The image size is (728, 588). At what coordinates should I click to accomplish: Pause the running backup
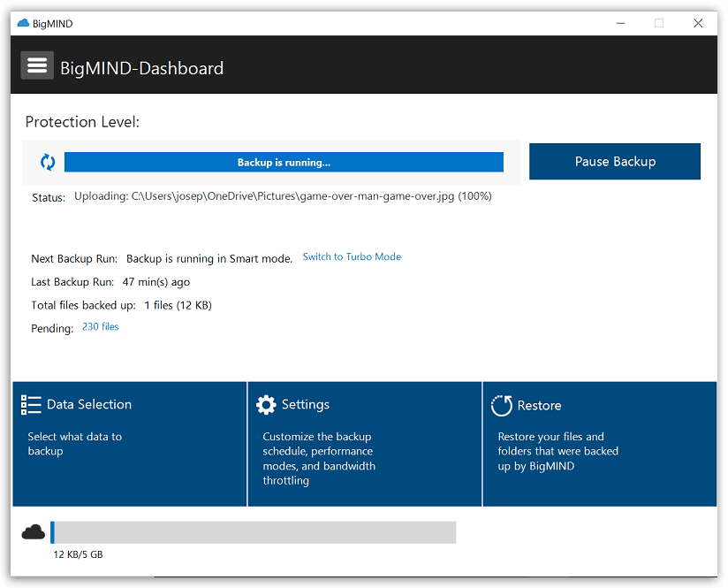point(614,162)
